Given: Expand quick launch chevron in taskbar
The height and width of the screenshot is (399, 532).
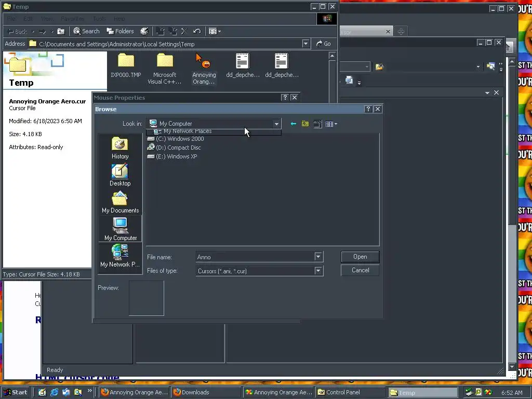Looking at the screenshot, I should 89,391.
